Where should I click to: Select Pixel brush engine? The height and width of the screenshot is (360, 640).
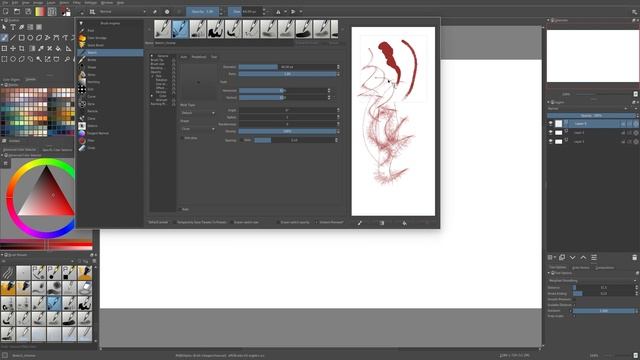pos(110,31)
